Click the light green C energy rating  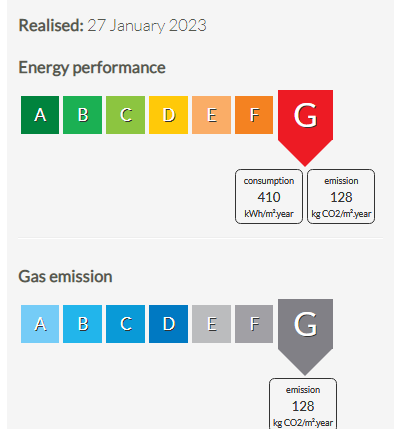click(125, 115)
